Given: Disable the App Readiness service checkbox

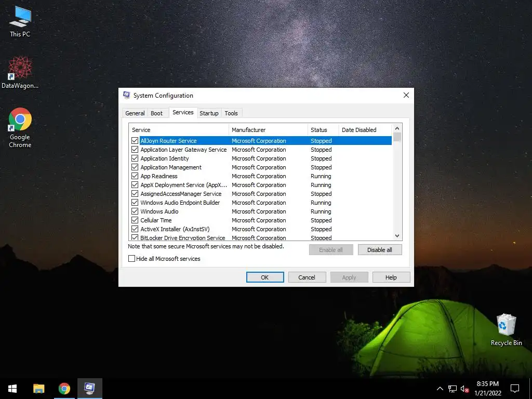Looking at the screenshot, I should click(x=135, y=176).
